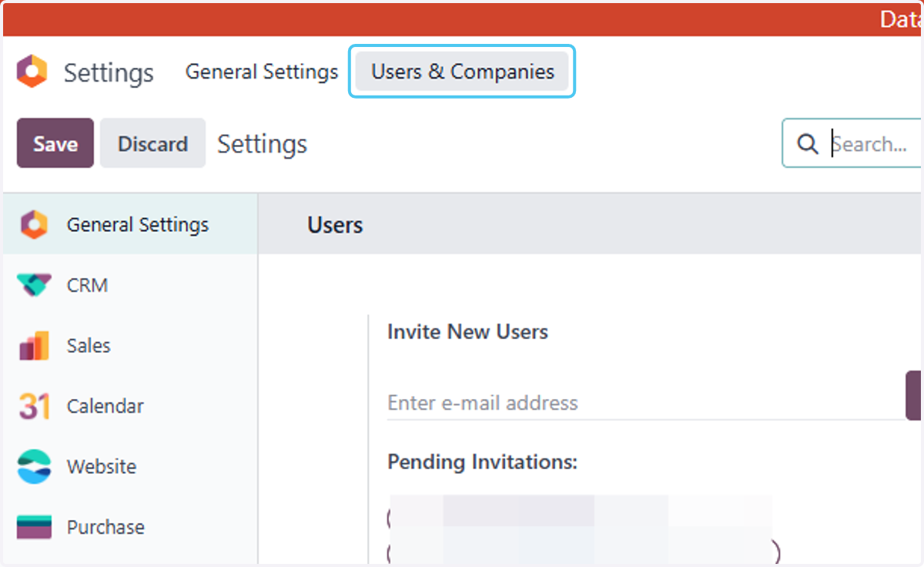Open the Calendar module icon
924x567 pixels.
(34, 406)
